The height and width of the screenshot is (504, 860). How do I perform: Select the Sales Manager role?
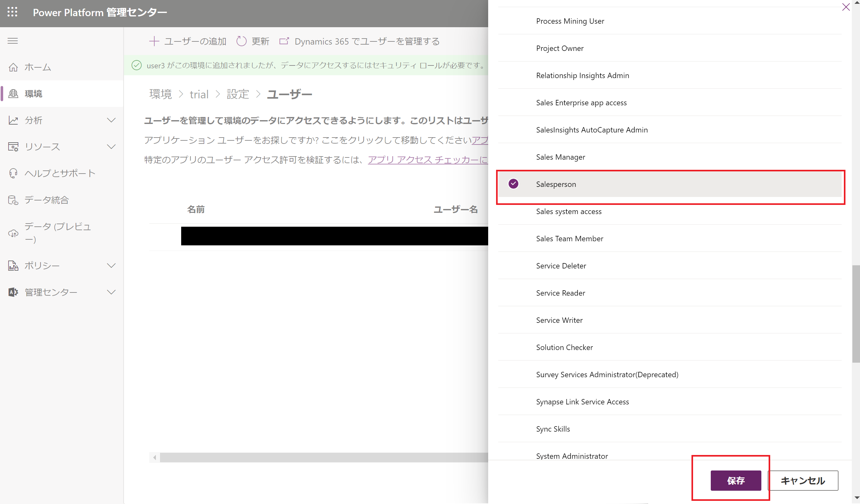pyautogui.click(x=670, y=157)
